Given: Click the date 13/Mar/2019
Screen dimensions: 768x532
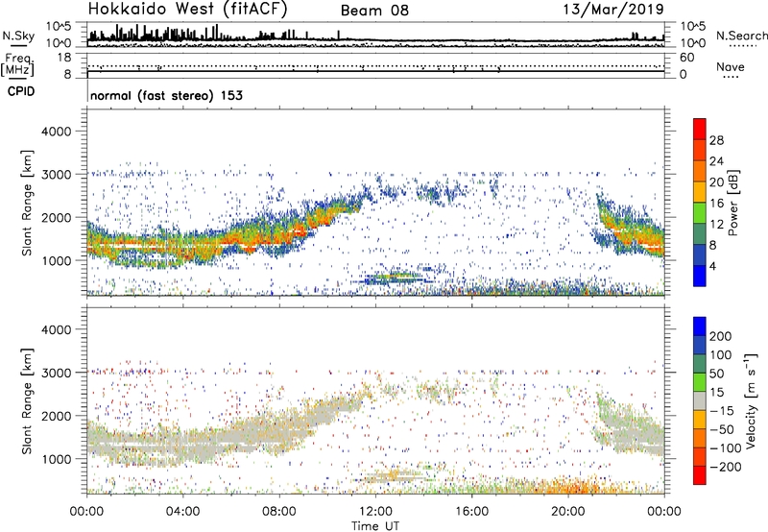Looking at the screenshot, I should click(x=613, y=10).
